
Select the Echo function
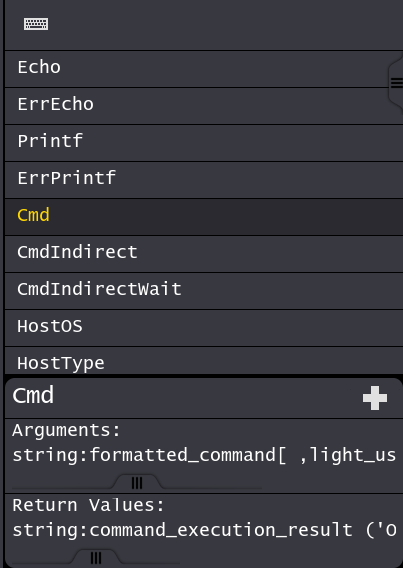coord(204,69)
